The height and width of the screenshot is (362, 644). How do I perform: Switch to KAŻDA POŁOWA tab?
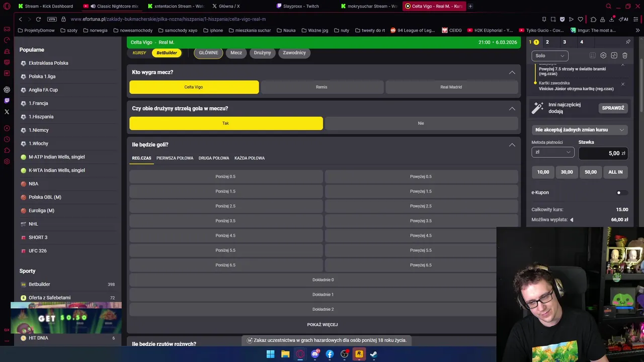click(x=250, y=158)
